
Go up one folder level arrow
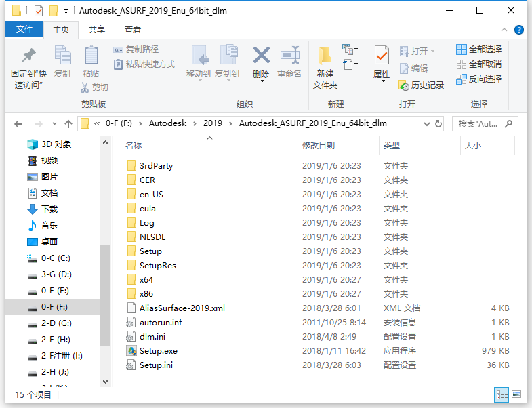click(x=68, y=124)
